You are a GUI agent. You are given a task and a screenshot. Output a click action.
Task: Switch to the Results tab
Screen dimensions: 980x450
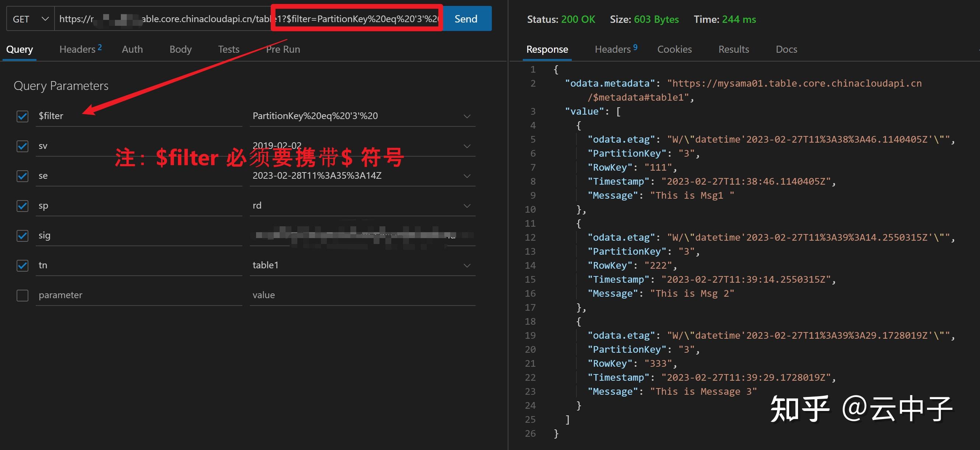pyautogui.click(x=733, y=49)
